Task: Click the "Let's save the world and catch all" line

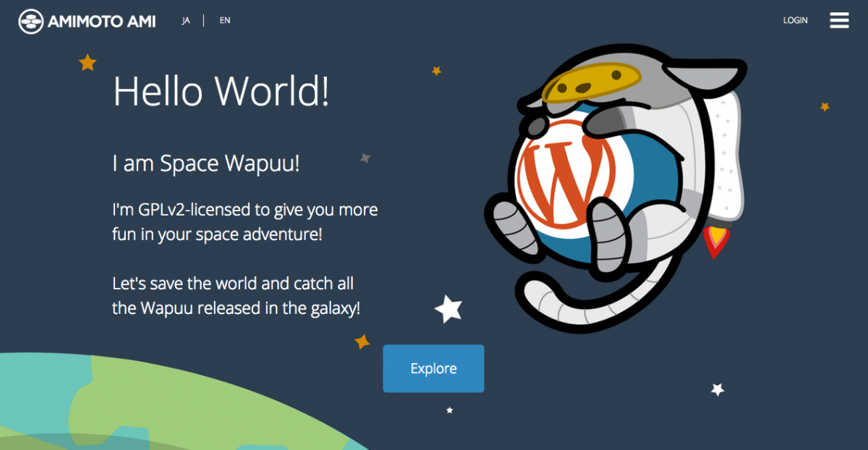Action: [233, 283]
